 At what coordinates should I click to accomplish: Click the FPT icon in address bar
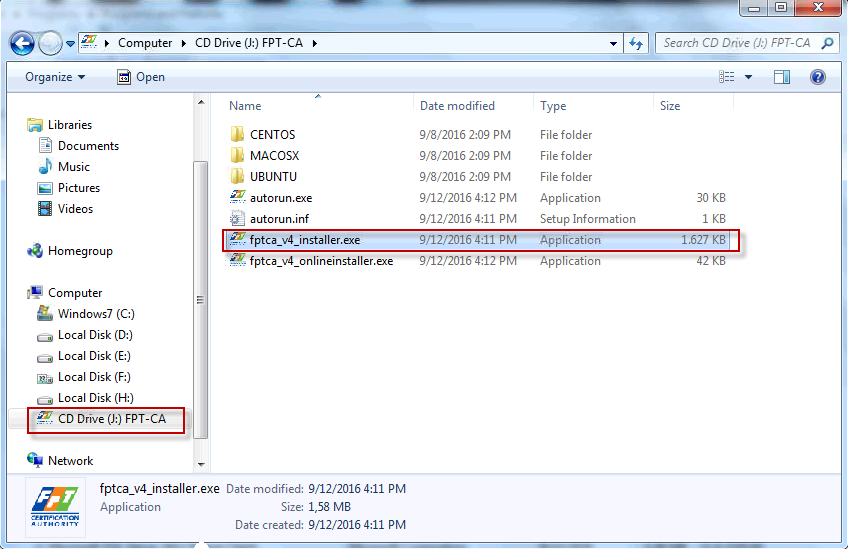(89, 42)
